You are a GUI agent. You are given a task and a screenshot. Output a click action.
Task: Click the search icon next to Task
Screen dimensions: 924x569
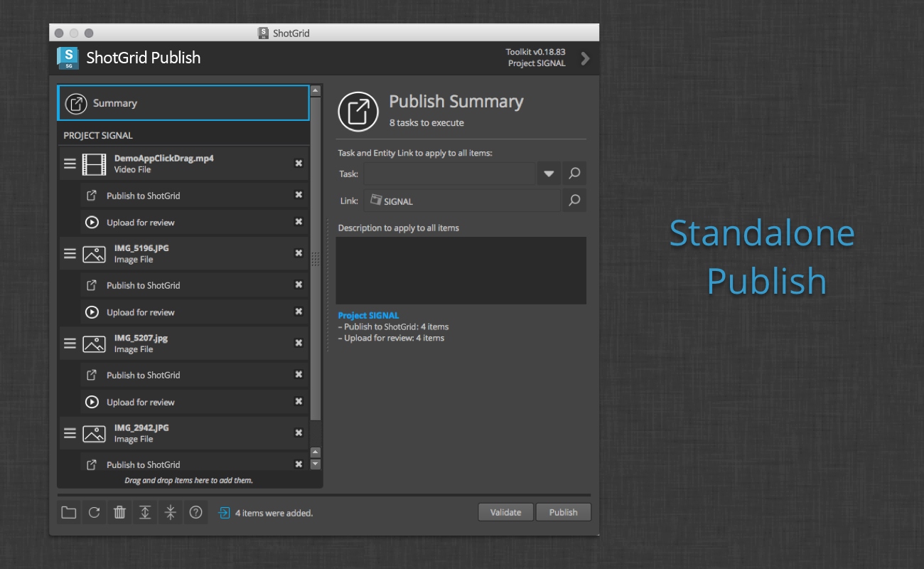[x=574, y=174]
